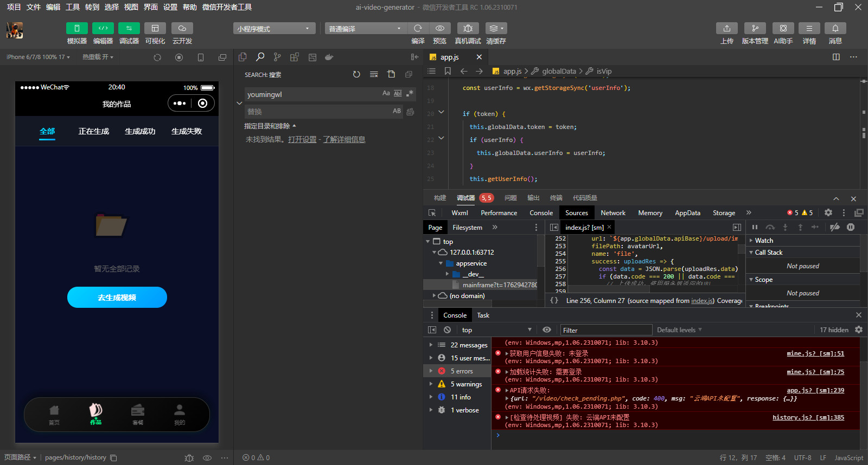
Task: Click the 去生成视频 button
Action: pyautogui.click(x=117, y=298)
